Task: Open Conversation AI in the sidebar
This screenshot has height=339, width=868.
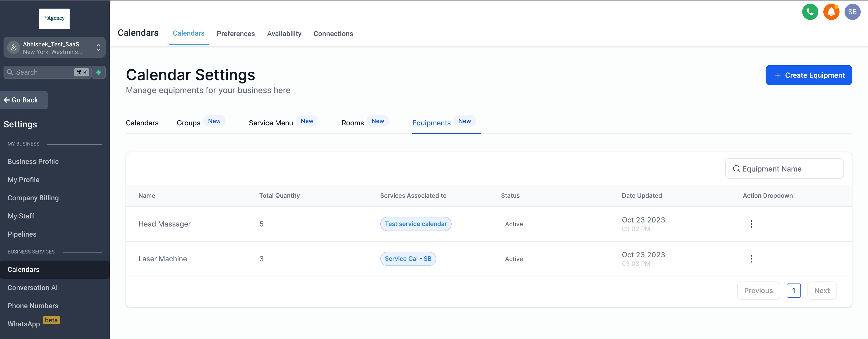Action: click(33, 288)
